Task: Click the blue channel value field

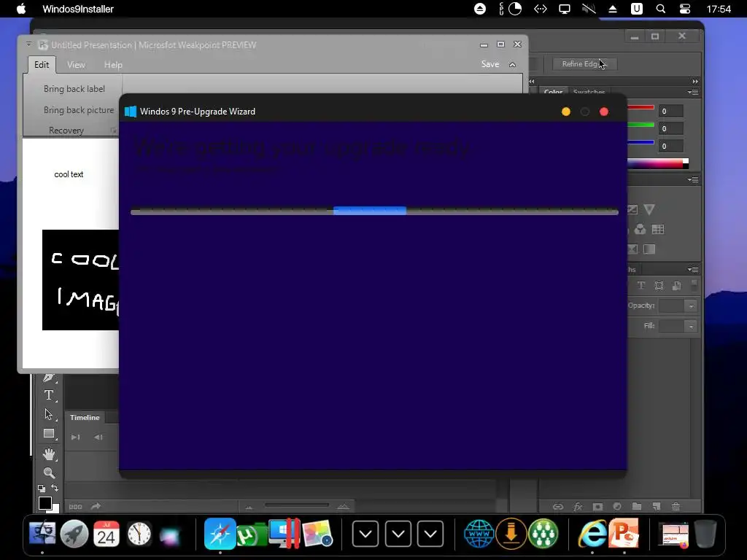Action: pyautogui.click(x=671, y=146)
